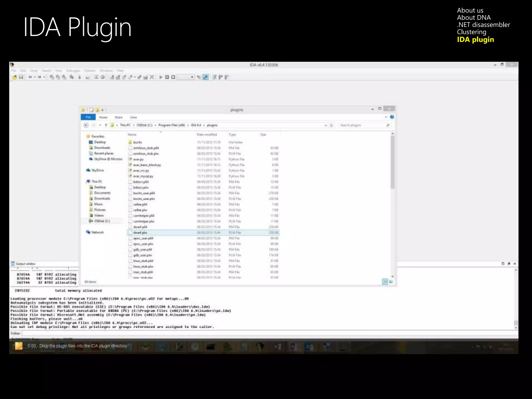
Task: Start the debugger with the play icon
Action: [161, 77]
